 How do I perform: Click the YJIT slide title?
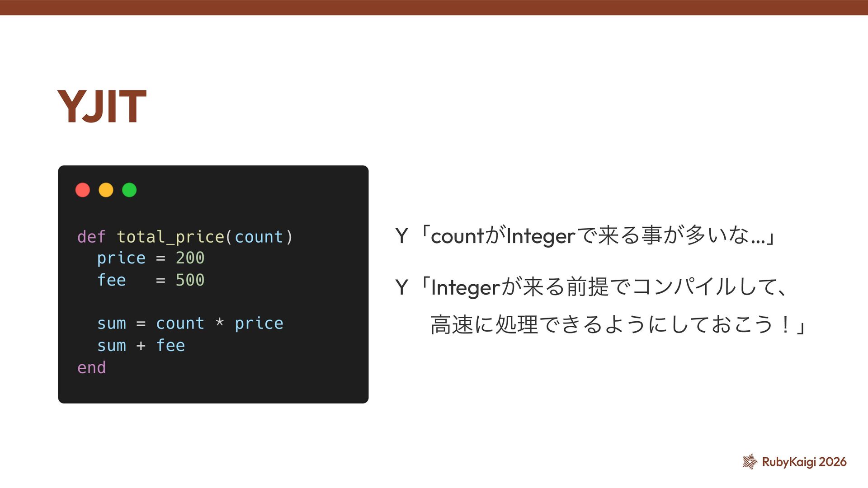pyautogui.click(x=102, y=107)
